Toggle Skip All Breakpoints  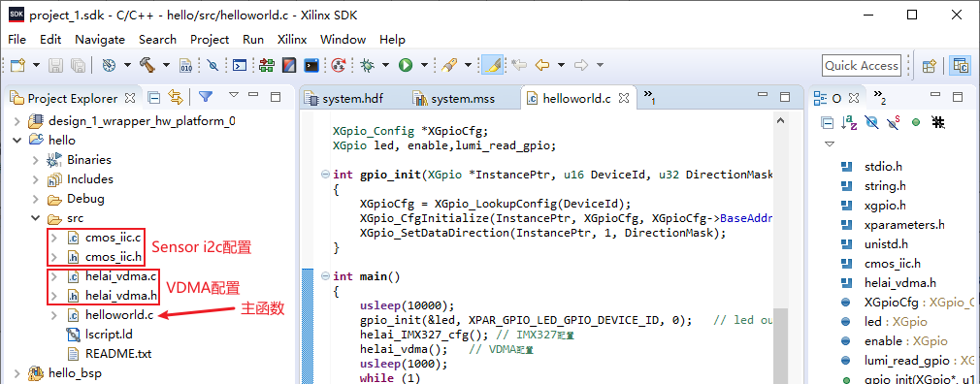pyautogui.click(x=212, y=65)
